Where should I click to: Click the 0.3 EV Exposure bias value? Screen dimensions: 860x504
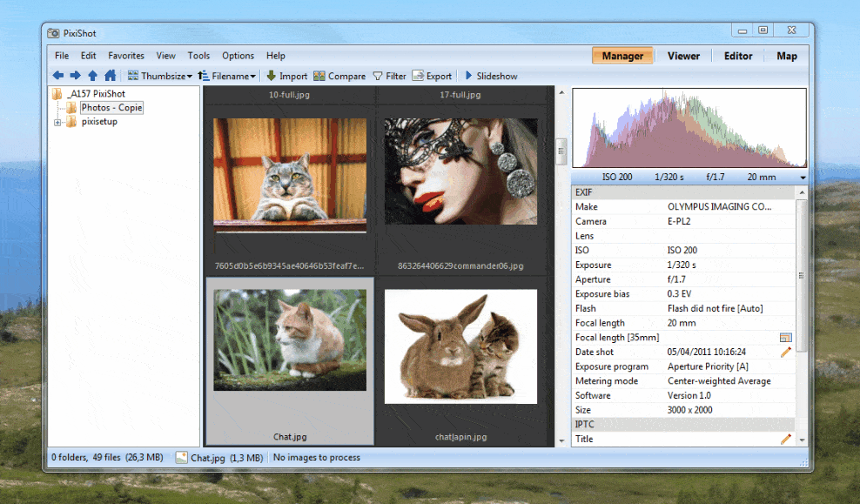click(679, 294)
